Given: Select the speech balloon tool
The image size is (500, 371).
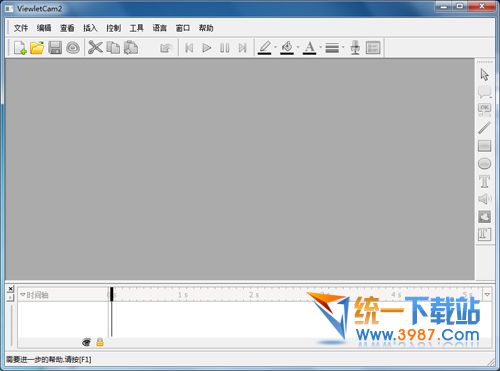Looking at the screenshot, I should (x=485, y=92).
